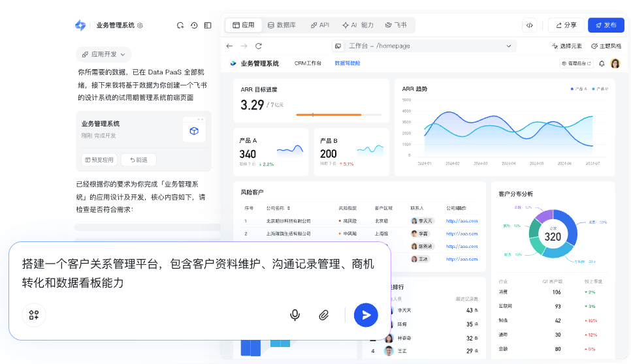Open the history clock icon
631x364 pixels.
(x=194, y=25)
